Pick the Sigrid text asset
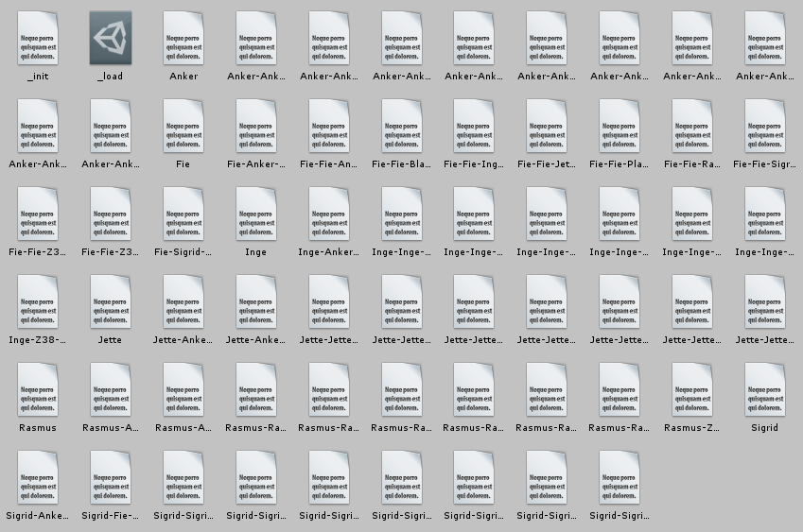 (764, 390)
